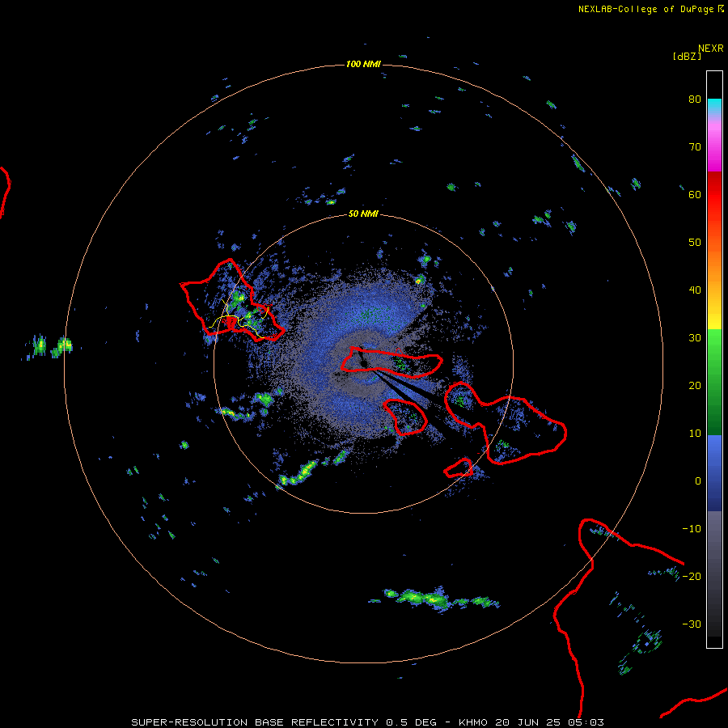This screenshot has width=728, height=728.
Task: Click the 80 dBZ scale value
Action: click(x=695, y=99)
